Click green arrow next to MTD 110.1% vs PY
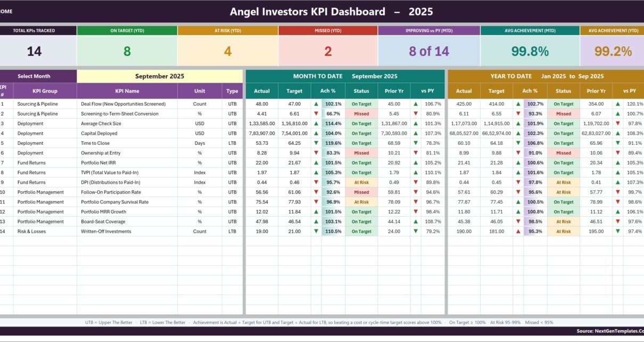 [x=415, y=173]
